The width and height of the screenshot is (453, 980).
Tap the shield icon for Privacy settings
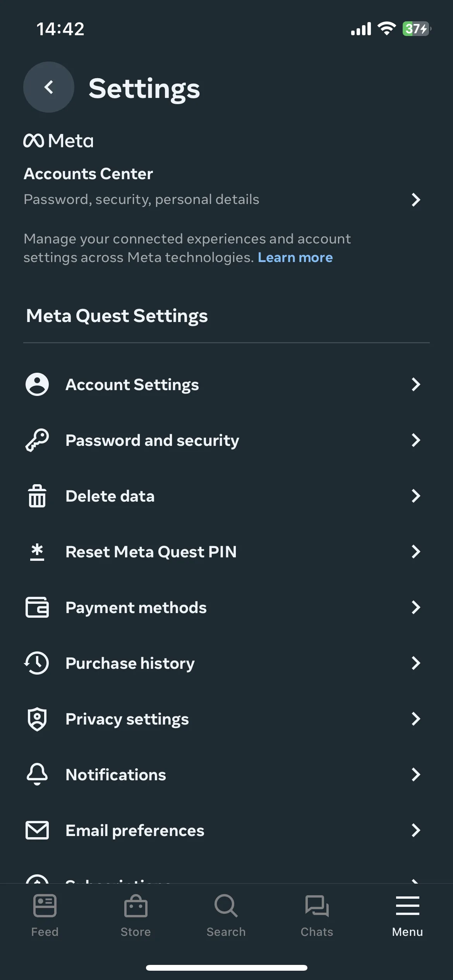click(37, 719)
